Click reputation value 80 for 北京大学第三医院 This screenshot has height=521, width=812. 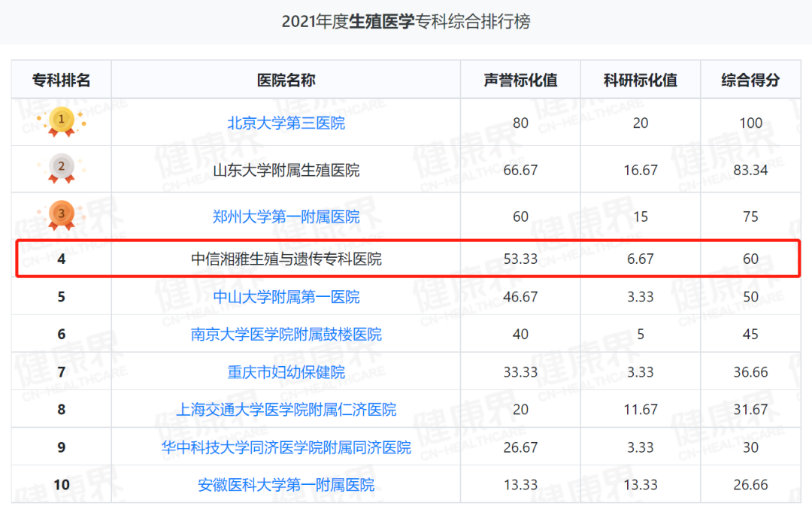520,123
